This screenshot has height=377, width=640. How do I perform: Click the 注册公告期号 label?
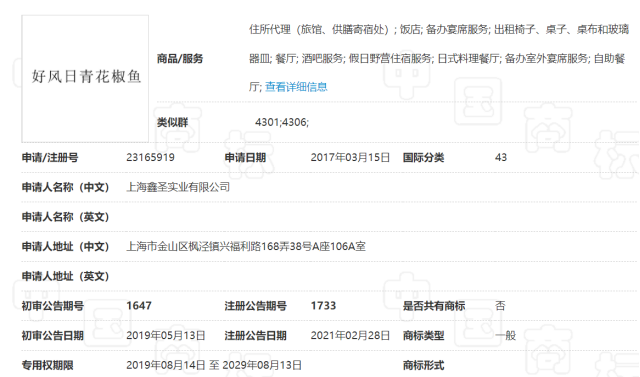[x=256, y=306]
